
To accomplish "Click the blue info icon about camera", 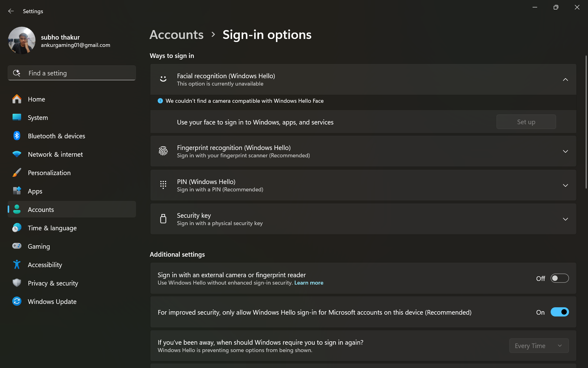I will [160, 101].
